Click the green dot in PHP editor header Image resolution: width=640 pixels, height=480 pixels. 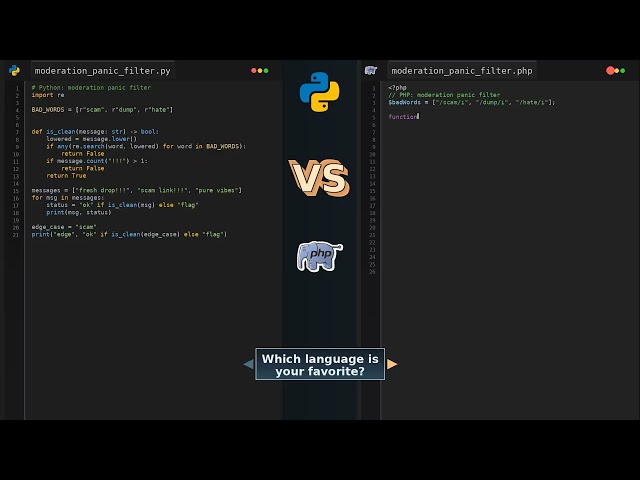coord(623,71)
